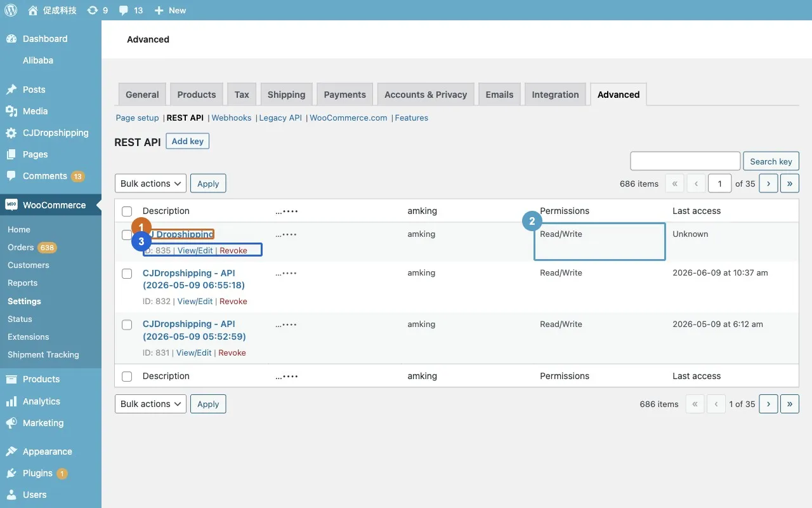Open the top Bulk actions dropdown
Screen dimensions: 812x508
tap(150, 184)
